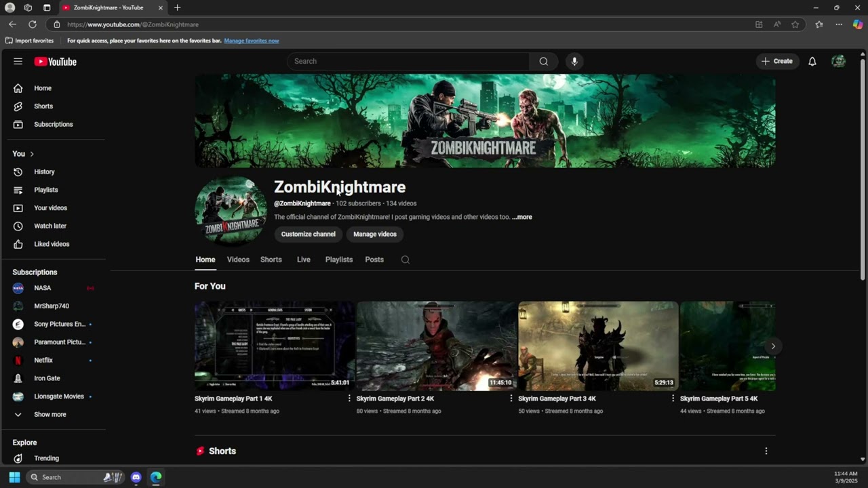Open Discord from the taskbar
868x488 pixels.
pyautogui.click(x=136, y=477)
